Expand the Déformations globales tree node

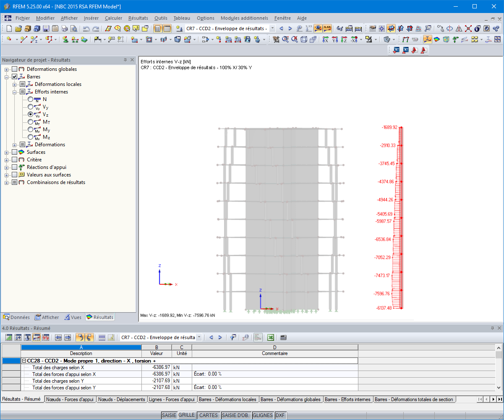pyautogui.click(x=7, y=69)
